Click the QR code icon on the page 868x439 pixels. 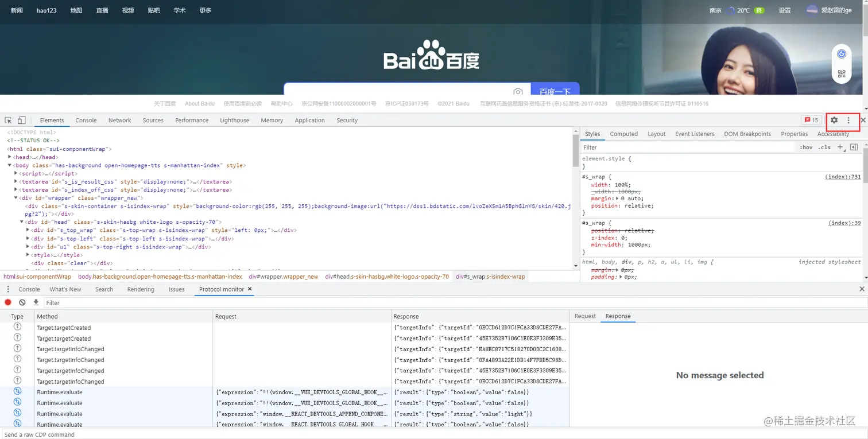[842, 74]
